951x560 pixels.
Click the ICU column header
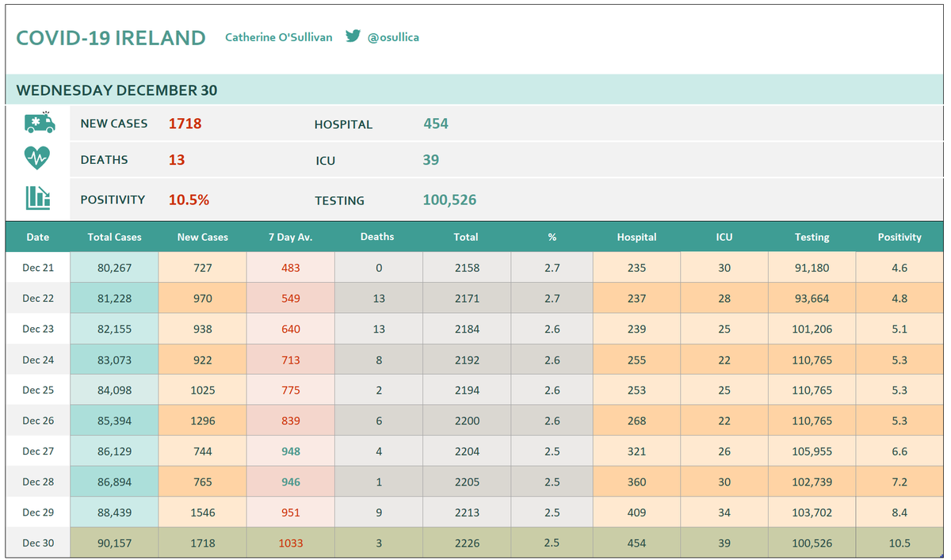pos(724,237)
